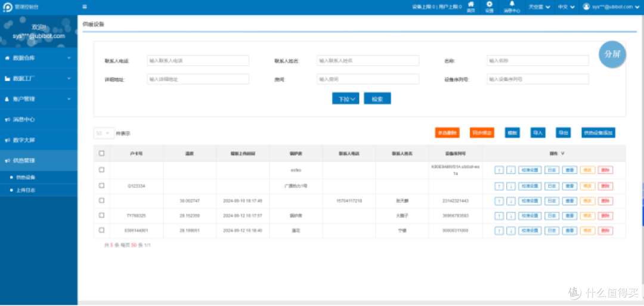Tick the checkbox for the 00000311000 row
644x306 pixels.
coord(101,230)
